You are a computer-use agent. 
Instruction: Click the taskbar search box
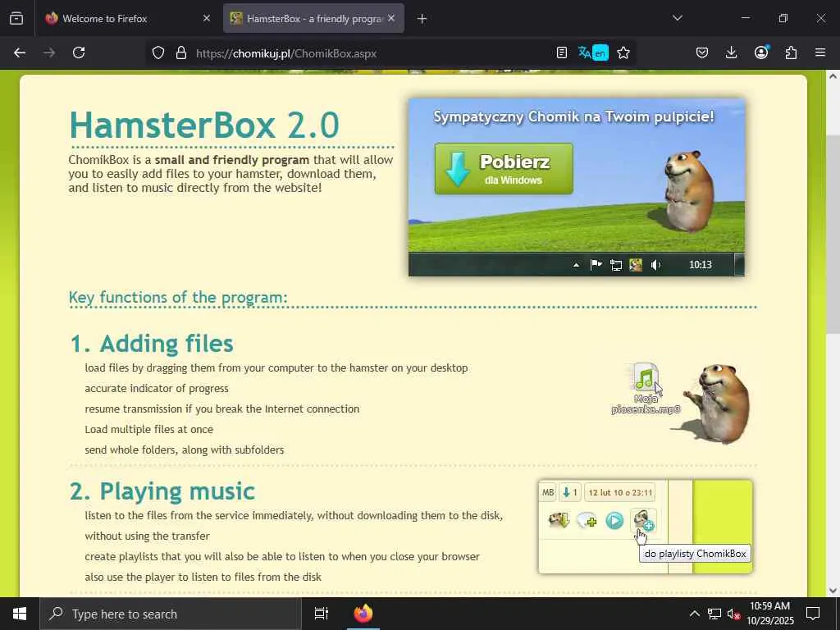pos(171,614)
